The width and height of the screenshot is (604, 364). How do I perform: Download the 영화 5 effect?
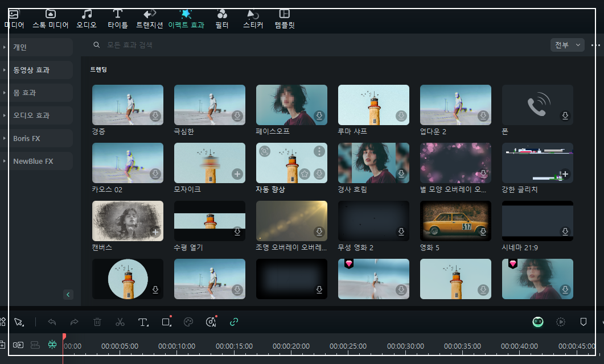coord(483,231)
